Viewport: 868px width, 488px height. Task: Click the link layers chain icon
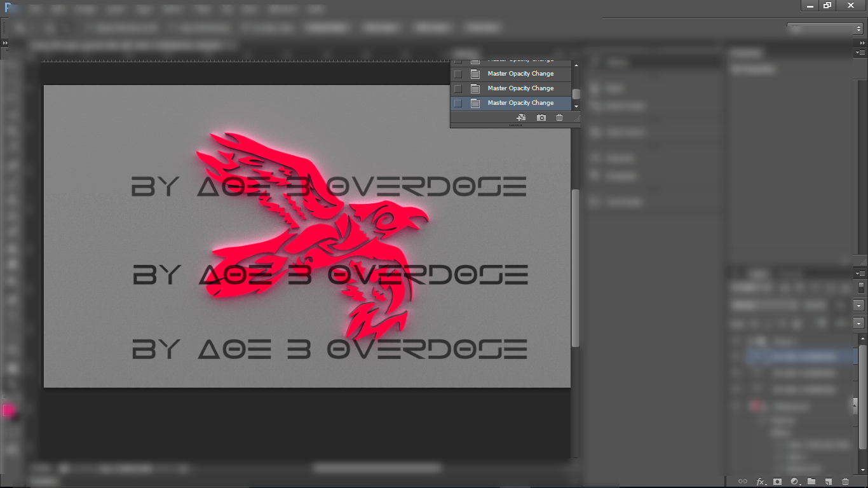(742, 482)
